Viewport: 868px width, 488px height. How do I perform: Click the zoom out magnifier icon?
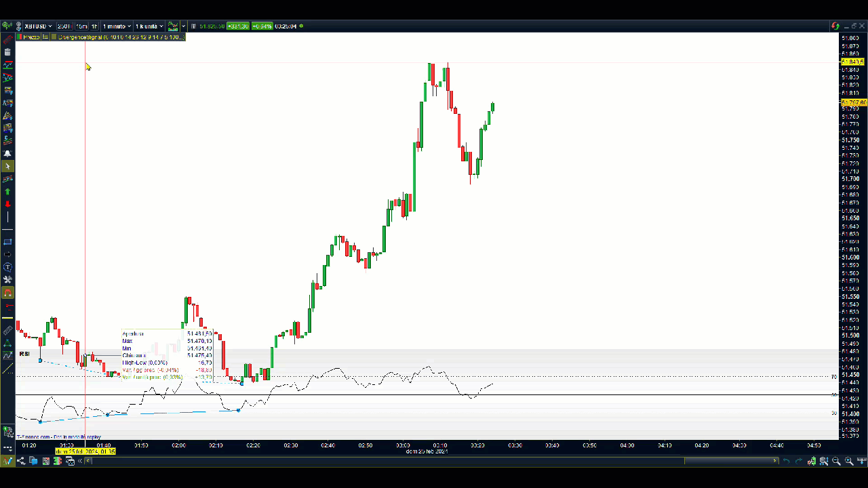pyautogui.click(x=836, y=461)
